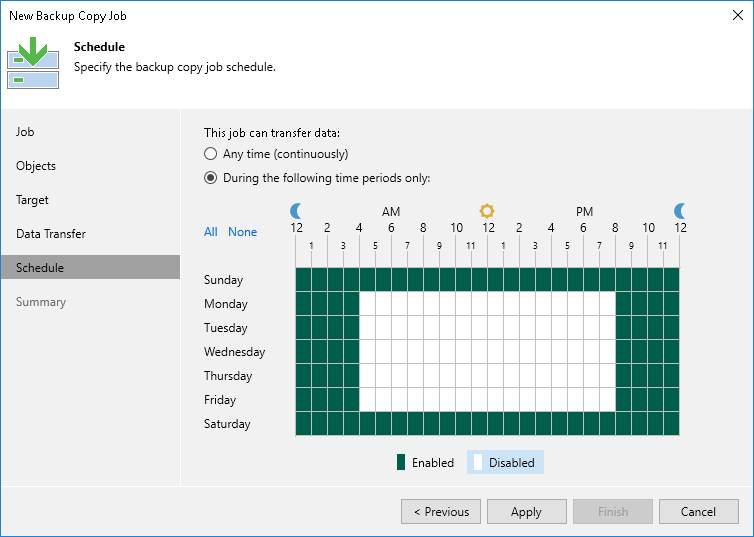The width and height of the screenshot is (754, 537).
Task: Select the Wednesday row label
Action: (235, 352)
